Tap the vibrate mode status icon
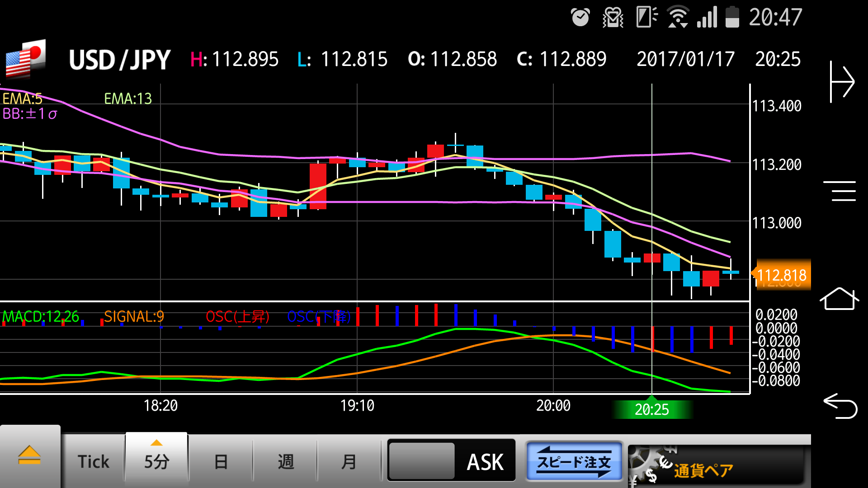Image resolution: width=868 pixels, height=488 pixels. click(613, 18)
